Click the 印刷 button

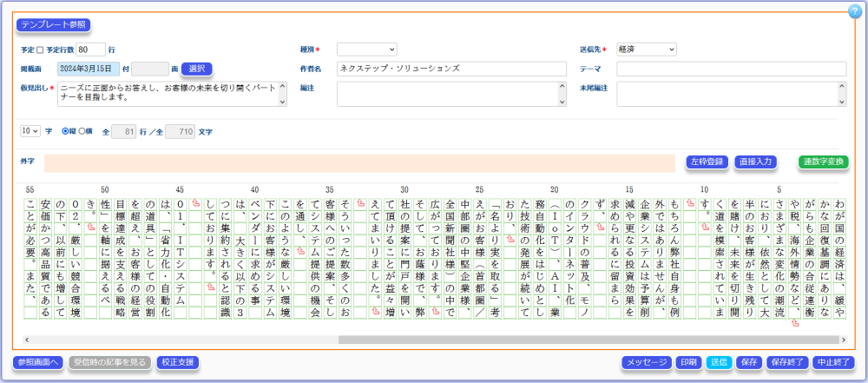(x=689, y=362)
